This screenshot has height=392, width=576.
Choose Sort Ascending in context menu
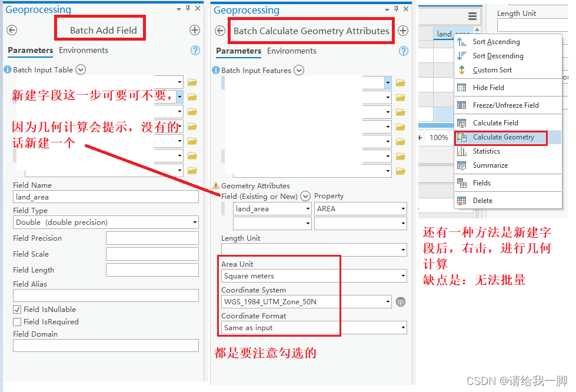[x=497, y=42]
